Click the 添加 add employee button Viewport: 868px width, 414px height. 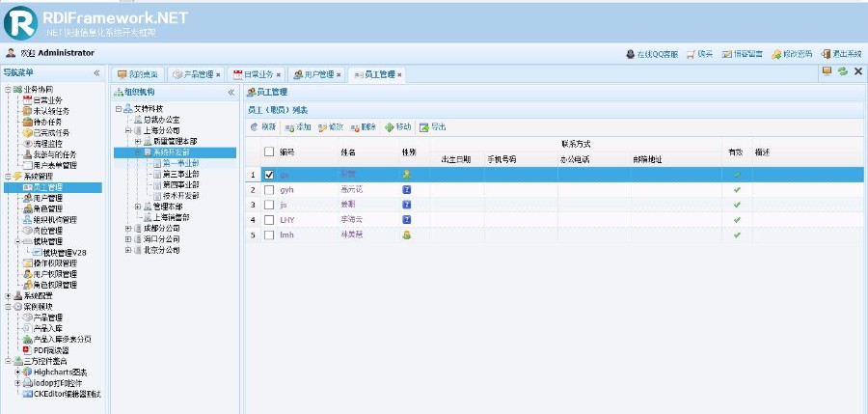298,127
